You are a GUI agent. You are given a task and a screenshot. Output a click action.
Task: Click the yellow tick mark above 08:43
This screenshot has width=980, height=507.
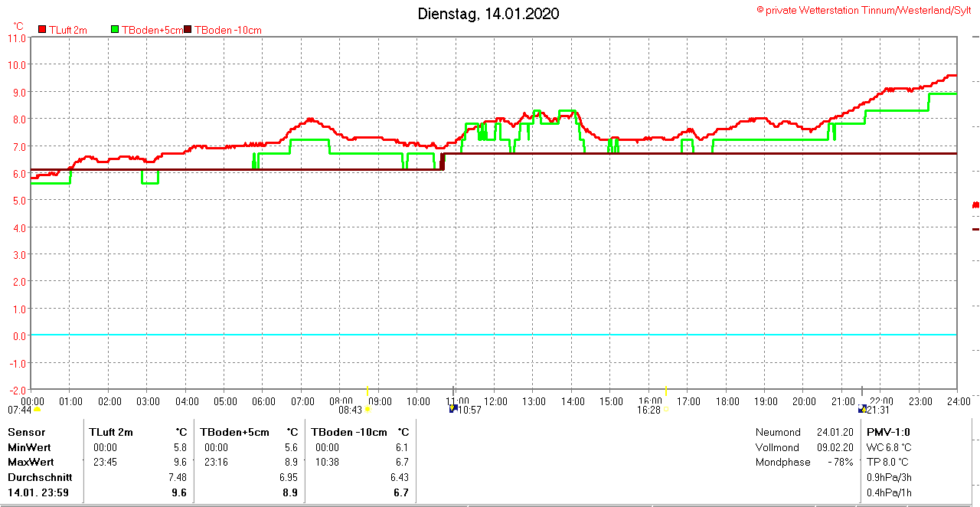(367, 391)
